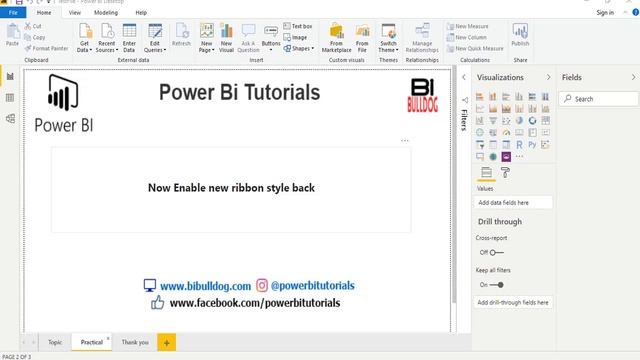
Task: Turn on Cross-report drill through toggle
Action: coord(496,253)
